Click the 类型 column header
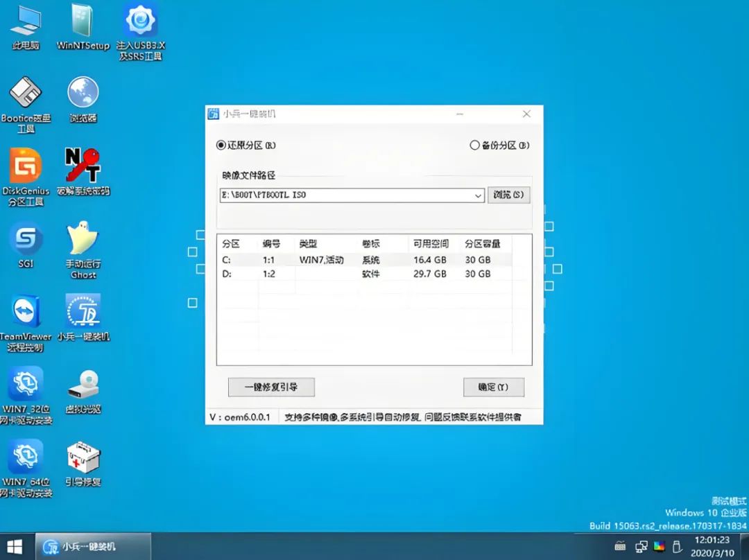749x560 pixels. (308, 244)
